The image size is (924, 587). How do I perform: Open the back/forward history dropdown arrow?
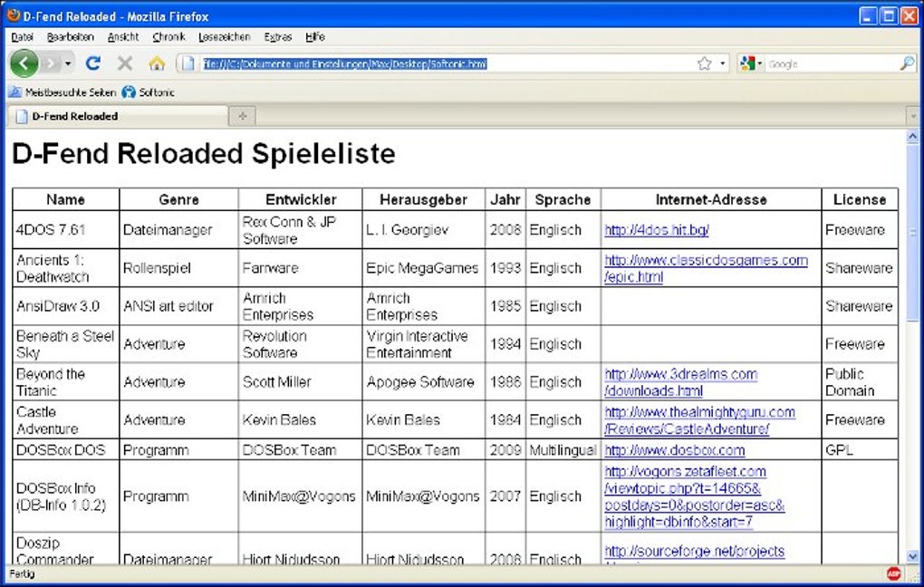tap(68, 63)
